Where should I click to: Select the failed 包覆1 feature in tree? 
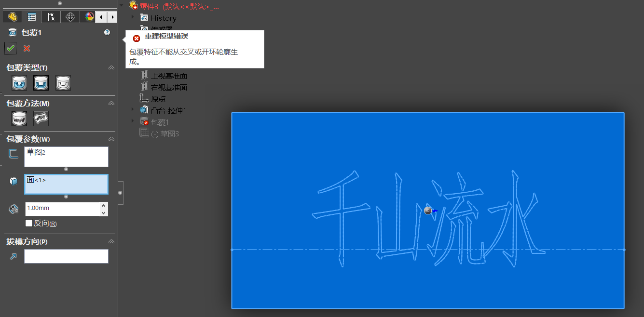[x=160, y=122]
